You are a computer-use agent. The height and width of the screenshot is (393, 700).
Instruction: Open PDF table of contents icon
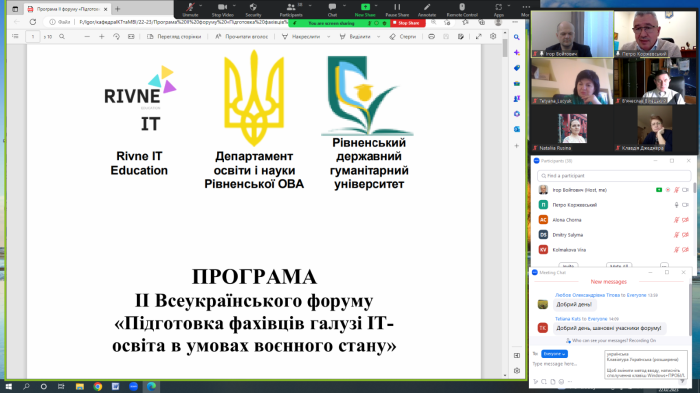click(15, 37)
